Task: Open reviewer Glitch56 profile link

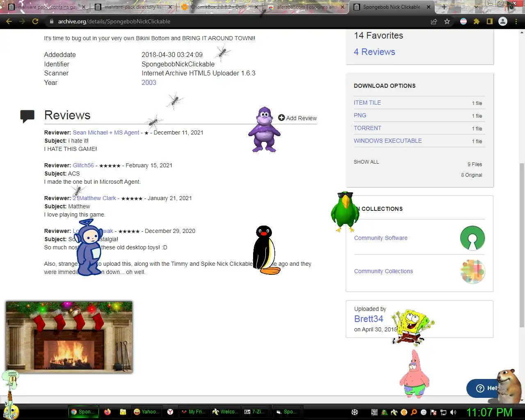Action: tap(83, 165)
